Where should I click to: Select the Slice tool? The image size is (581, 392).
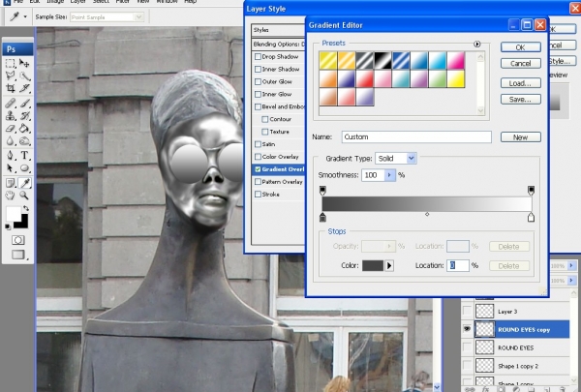[24, 88]
